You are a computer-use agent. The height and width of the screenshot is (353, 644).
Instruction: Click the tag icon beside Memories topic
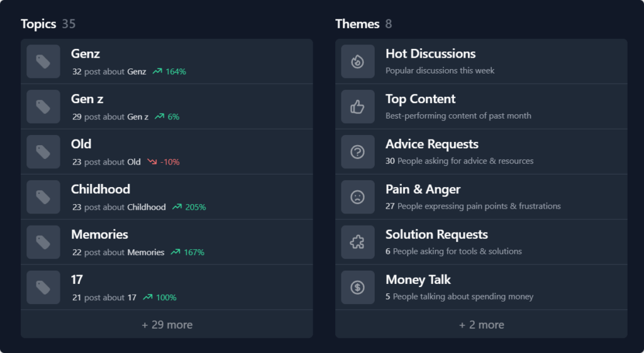coord(43,242)
